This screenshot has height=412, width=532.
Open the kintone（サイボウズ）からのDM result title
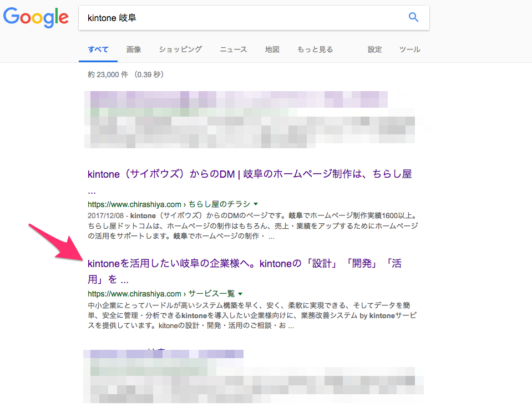[x=250, y=182]
